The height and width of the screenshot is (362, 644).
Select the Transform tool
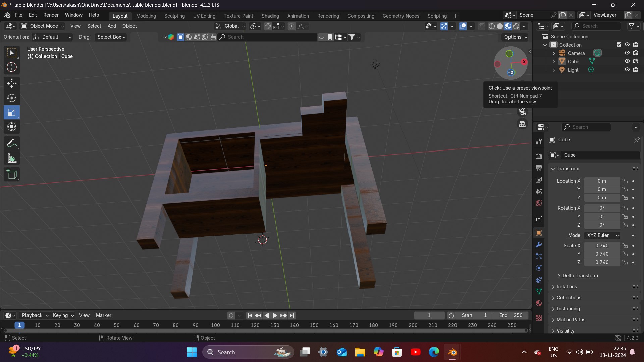click(12, 127)
